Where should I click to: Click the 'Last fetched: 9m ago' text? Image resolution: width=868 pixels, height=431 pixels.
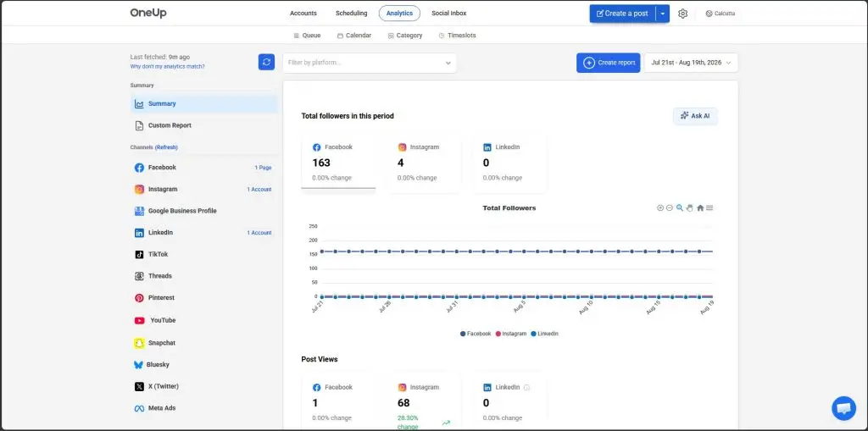(160, 57)
